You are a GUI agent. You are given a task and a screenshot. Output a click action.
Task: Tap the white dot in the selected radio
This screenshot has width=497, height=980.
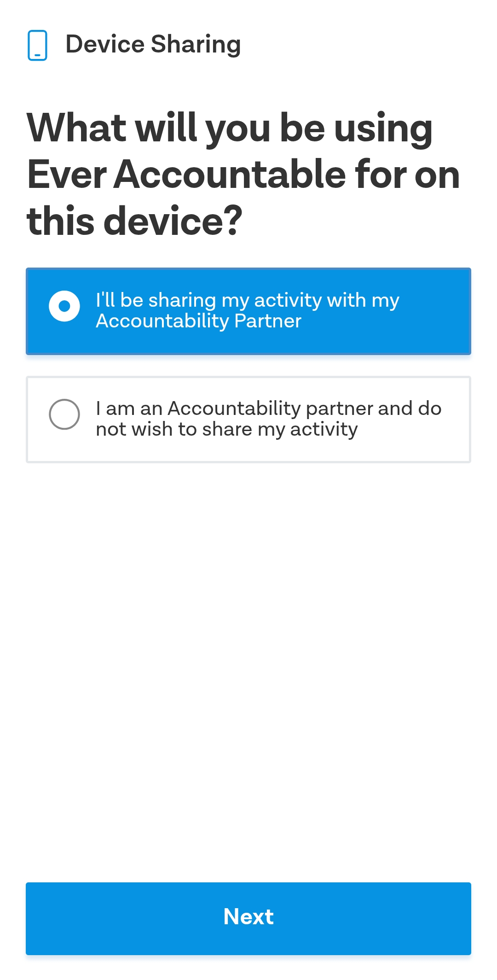[x=64, y=306]
